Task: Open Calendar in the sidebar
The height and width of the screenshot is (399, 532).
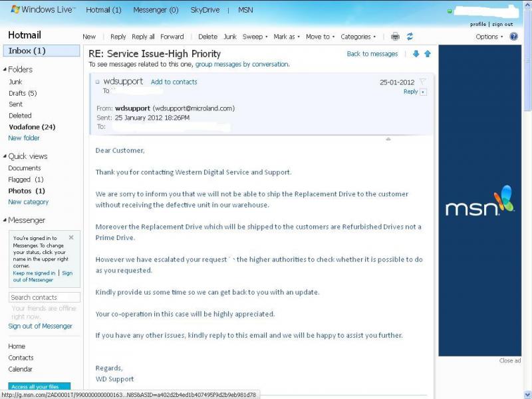Action: 20,369
